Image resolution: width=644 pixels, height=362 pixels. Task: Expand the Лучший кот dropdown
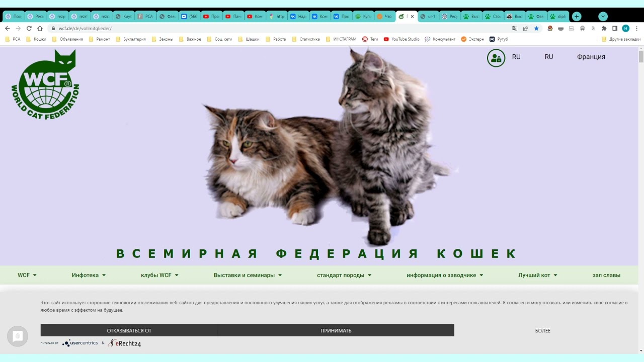coord(538,275)
